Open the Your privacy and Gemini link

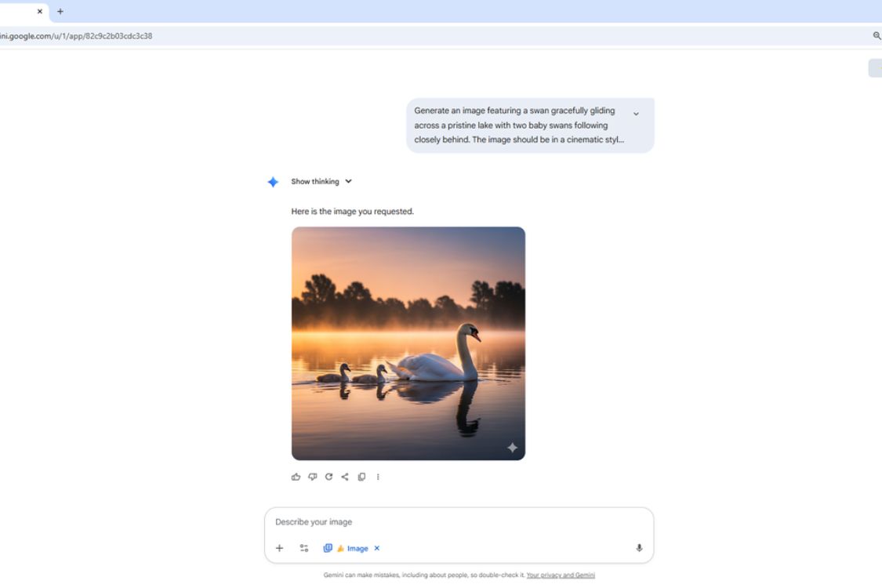pos(560,575)
